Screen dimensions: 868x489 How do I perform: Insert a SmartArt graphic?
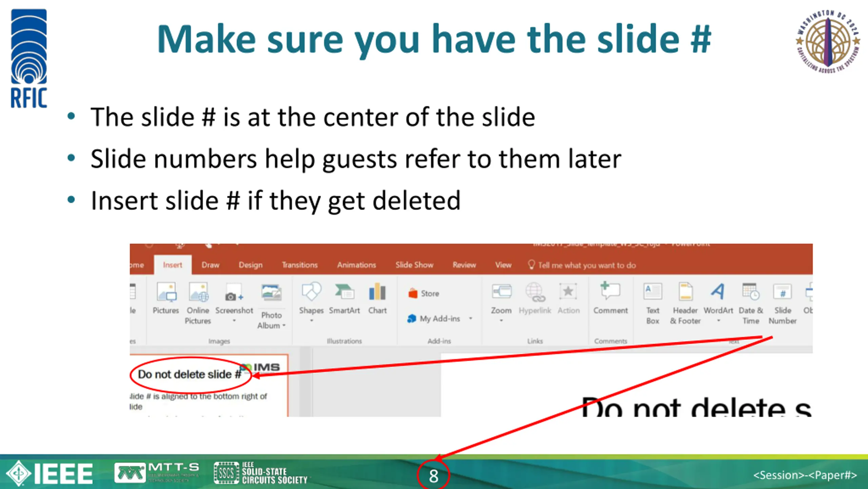[344, 298]
